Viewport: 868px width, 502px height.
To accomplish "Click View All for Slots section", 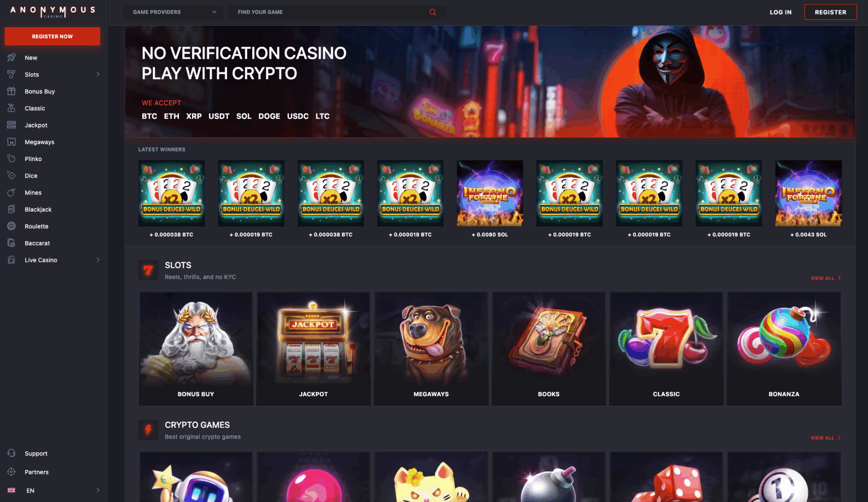I will click(x=826, y=278).
